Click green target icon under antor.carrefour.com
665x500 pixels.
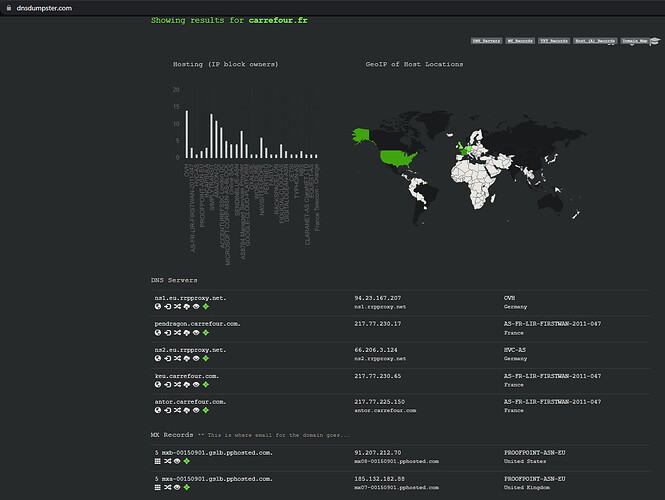click(206, 410)
